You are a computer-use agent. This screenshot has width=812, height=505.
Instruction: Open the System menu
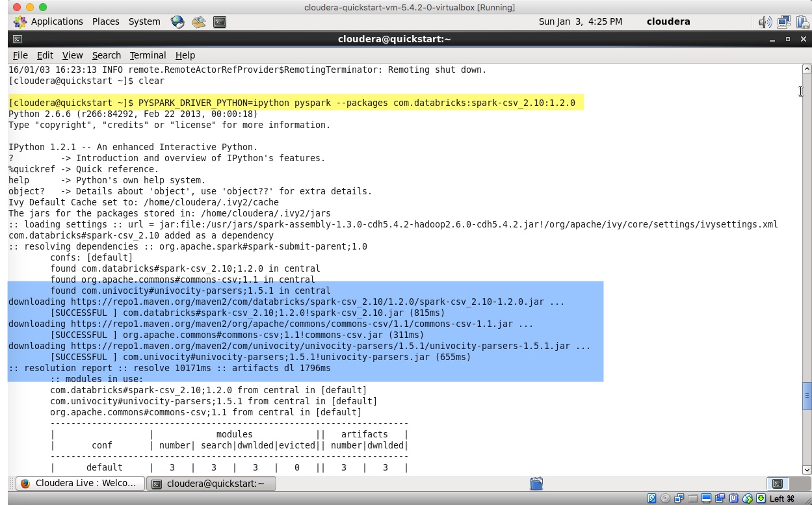[144, 21]
